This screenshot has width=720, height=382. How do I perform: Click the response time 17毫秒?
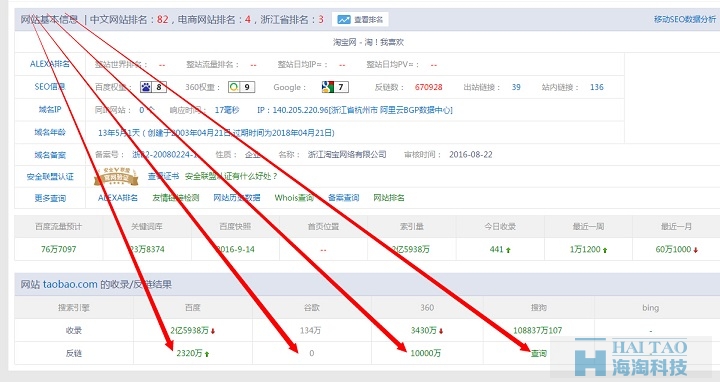[x=227, y=110]
